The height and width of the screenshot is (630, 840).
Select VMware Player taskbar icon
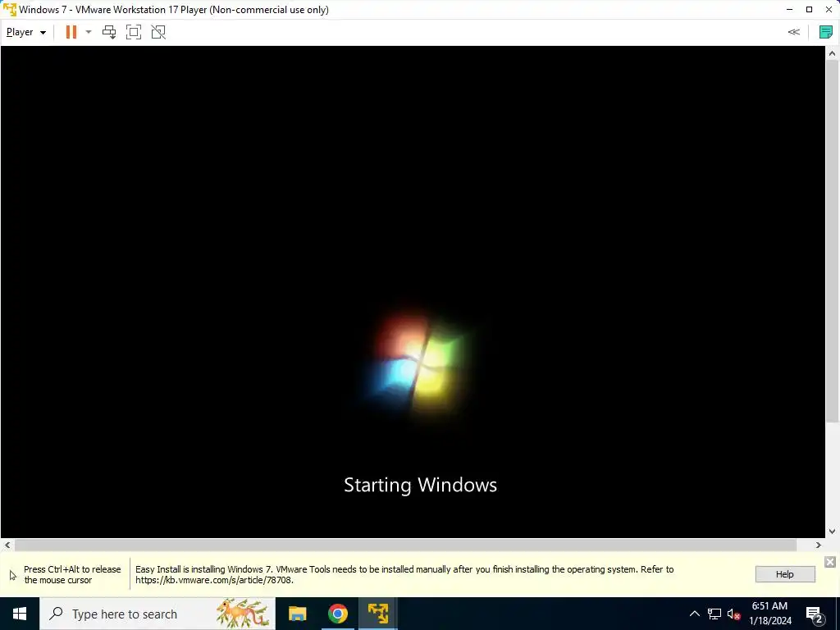(377, 614)
